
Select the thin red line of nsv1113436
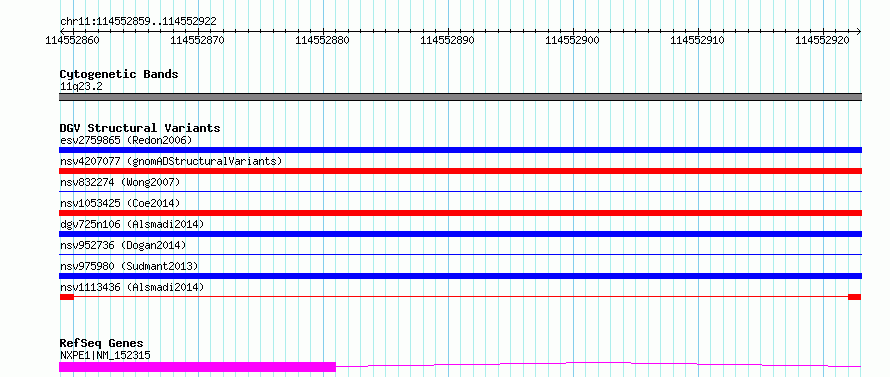460,297
